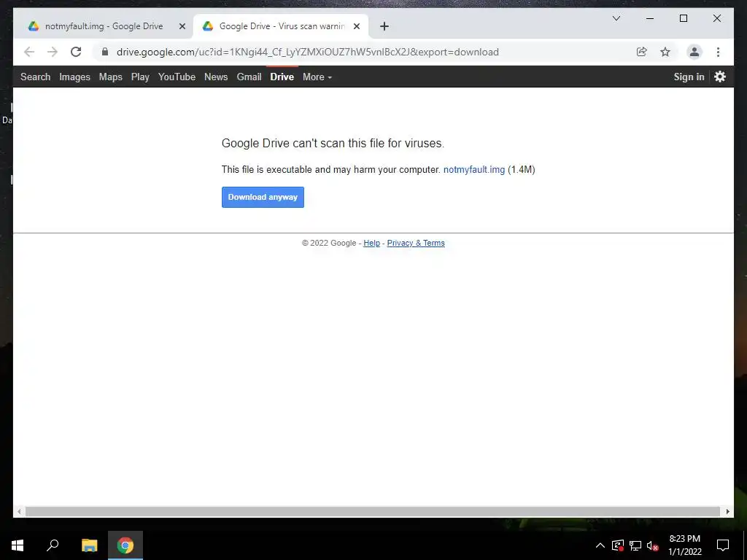
Task: Open taskbar search magnifier
Action: click(x=53, y=545)
